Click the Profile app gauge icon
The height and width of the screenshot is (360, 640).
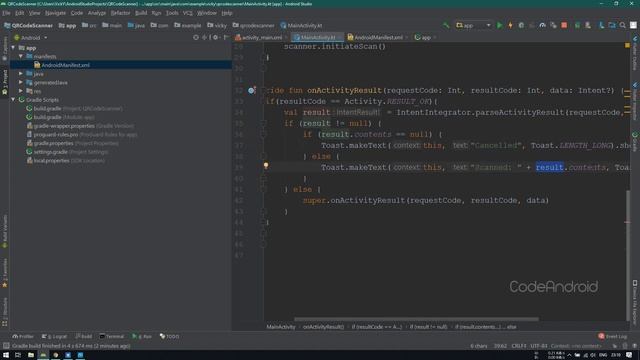coord(542,25)
